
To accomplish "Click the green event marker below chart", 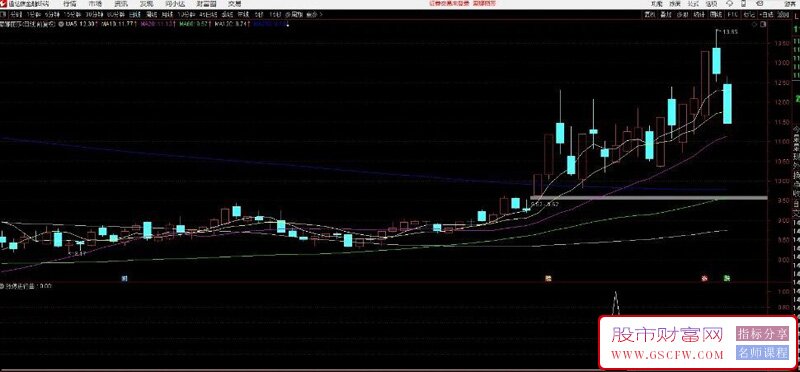I will [727, 279].
